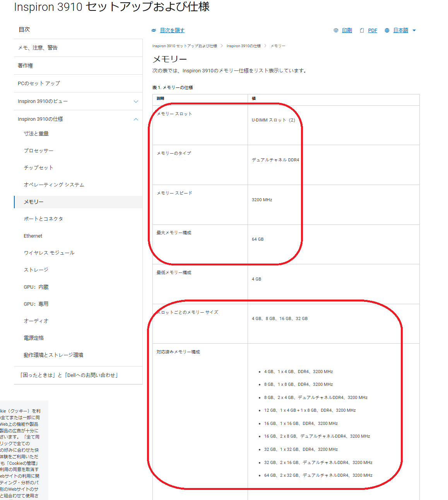This screenshot has height=500, width=448.
Task: Click the 目次 heading
Action: click(x=24, y=29)
